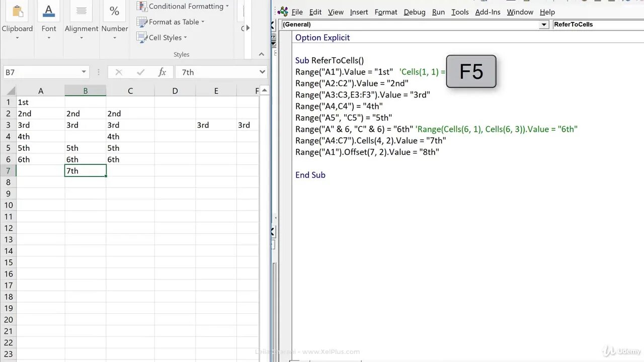Open the Tools menu in VBA editor

[460, 12]
